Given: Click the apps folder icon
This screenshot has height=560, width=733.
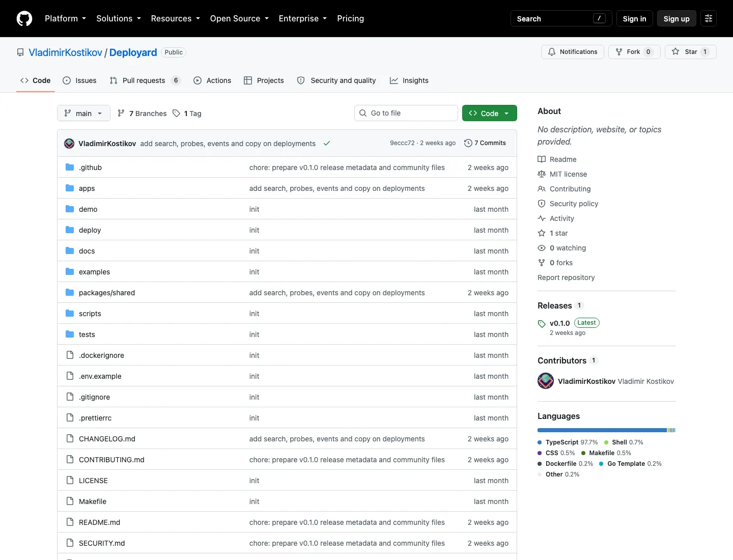Looking at the screenshot, I should point(70,188).
